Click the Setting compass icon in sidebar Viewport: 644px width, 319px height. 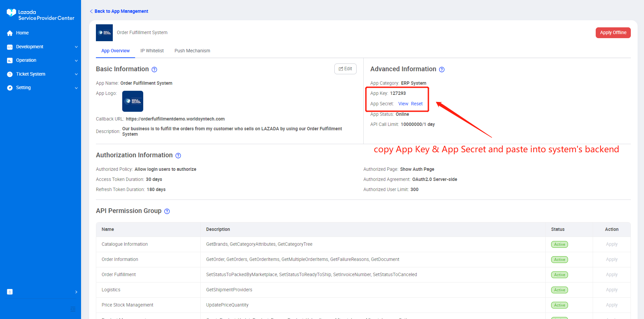10,88
